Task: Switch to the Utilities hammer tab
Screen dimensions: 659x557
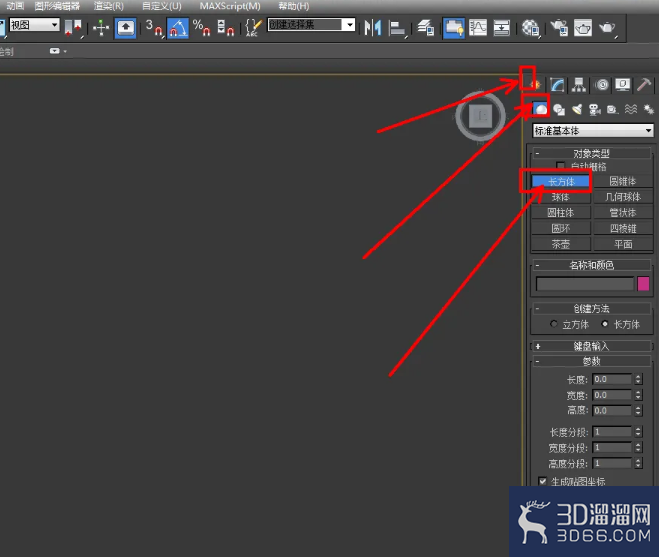Action: pyautogui.click(x=644, y=85)
